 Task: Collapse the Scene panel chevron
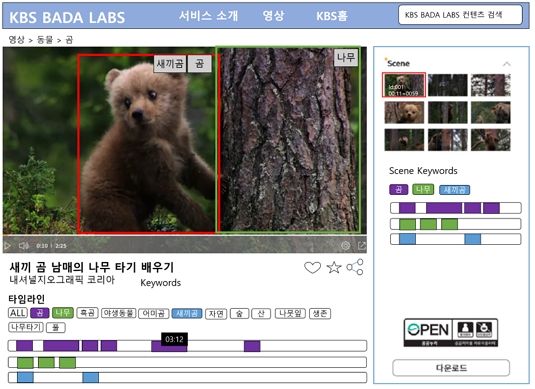click(507, 64)
